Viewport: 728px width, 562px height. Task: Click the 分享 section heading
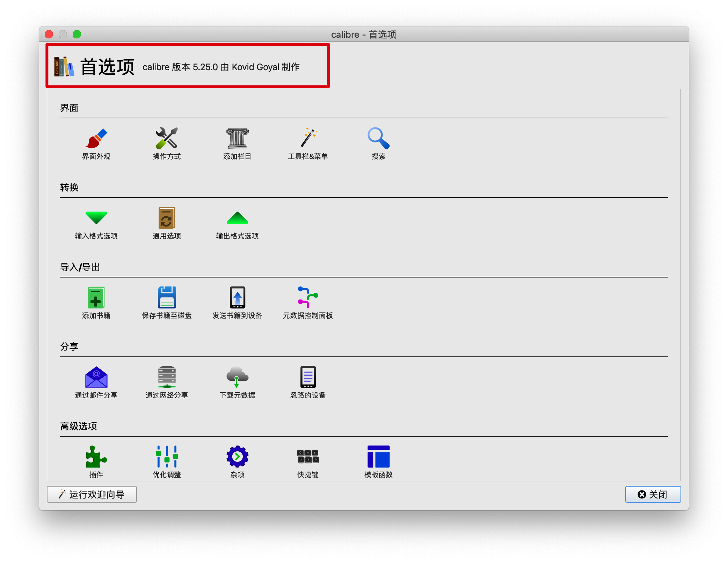pyautogui.click(x=69, y=347)
